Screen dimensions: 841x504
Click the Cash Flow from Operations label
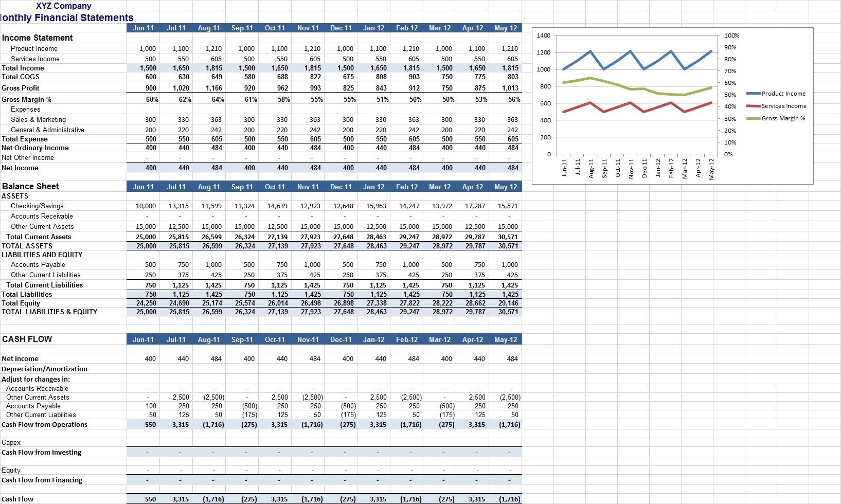44,425
